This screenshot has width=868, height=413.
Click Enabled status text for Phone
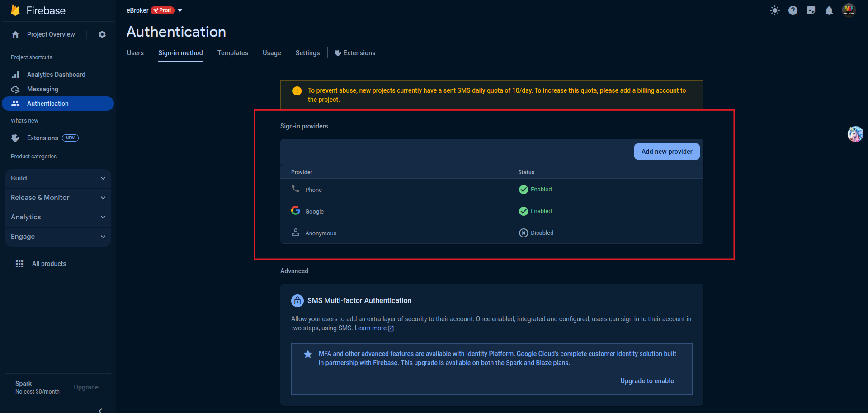click(x=541, y=190)
